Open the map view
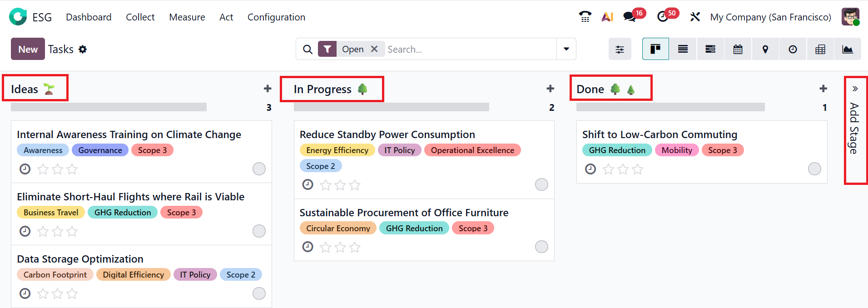Viewport: 868px width, 308px height. [765, 49]
